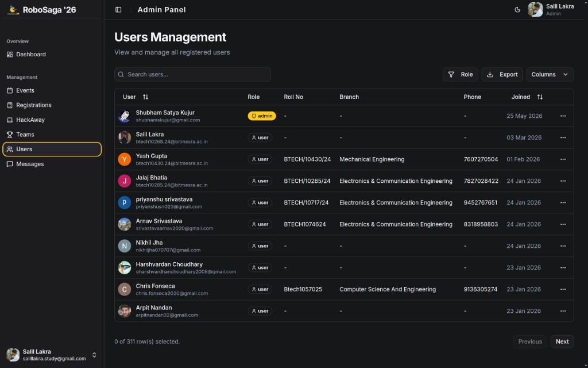Click Harshvardan Choudhary's user role badge

260,268
